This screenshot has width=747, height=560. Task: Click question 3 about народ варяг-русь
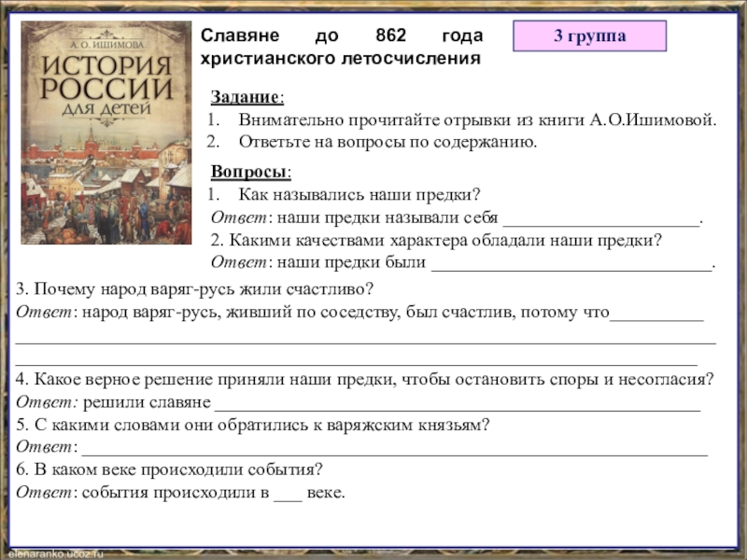point(195,287)
